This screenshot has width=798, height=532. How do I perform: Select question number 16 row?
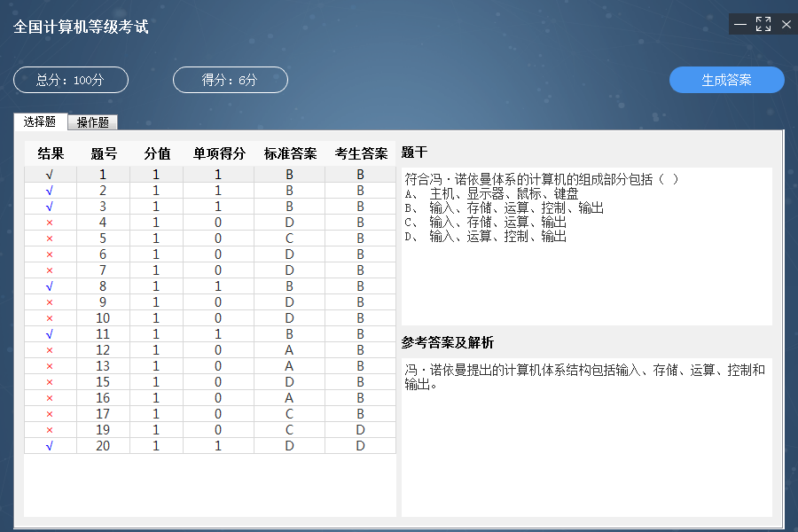tap(209, 397)
